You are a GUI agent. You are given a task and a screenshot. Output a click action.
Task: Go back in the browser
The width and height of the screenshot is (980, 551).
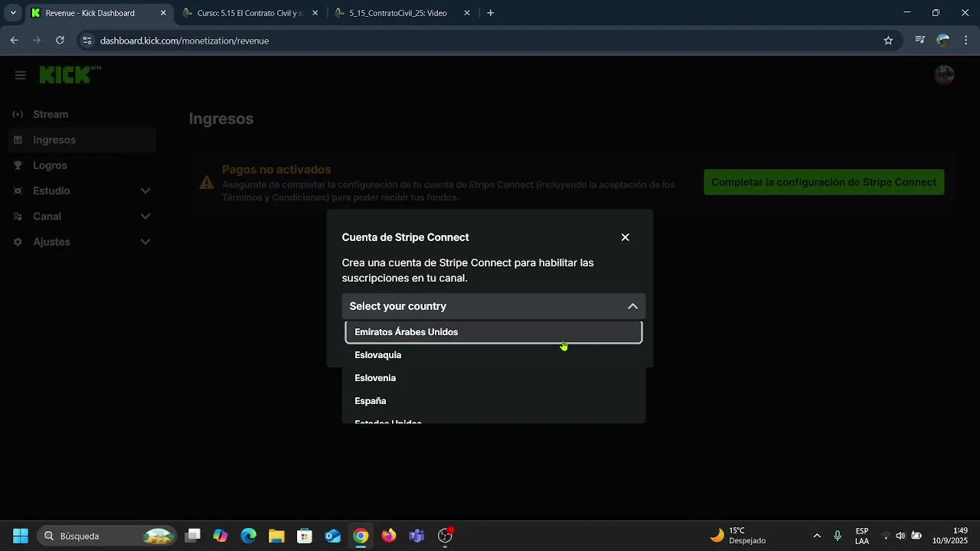click(x=14, y=41)
